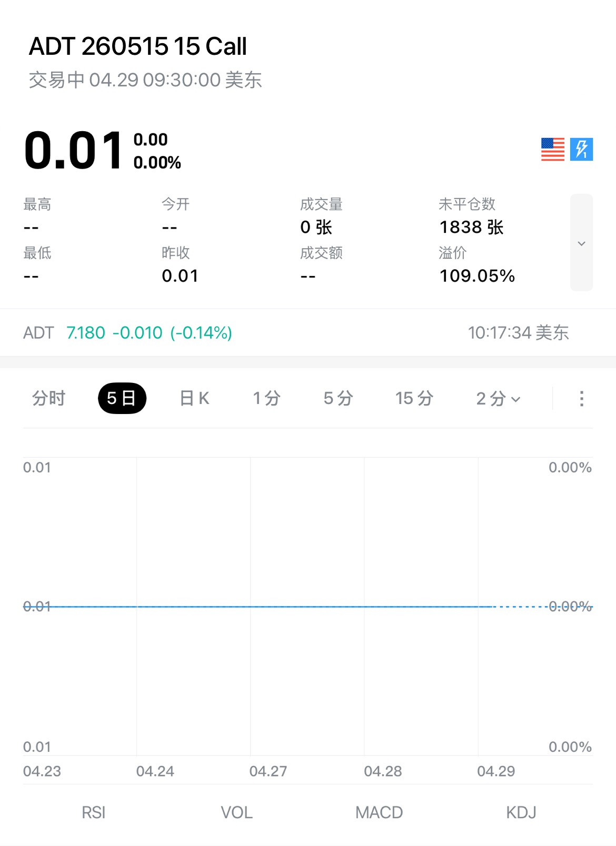Show the KDJ indicator

[x=521, y=812]
